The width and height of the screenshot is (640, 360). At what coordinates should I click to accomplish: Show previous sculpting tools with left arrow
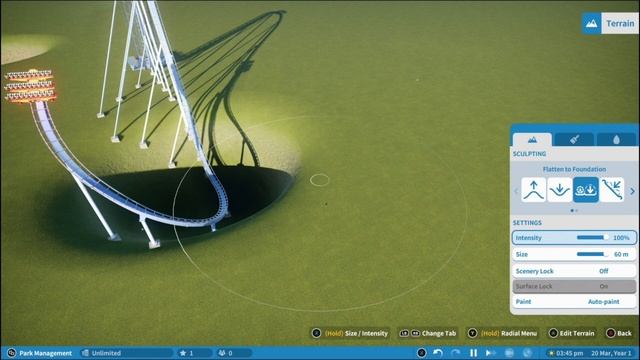[516, 191]
